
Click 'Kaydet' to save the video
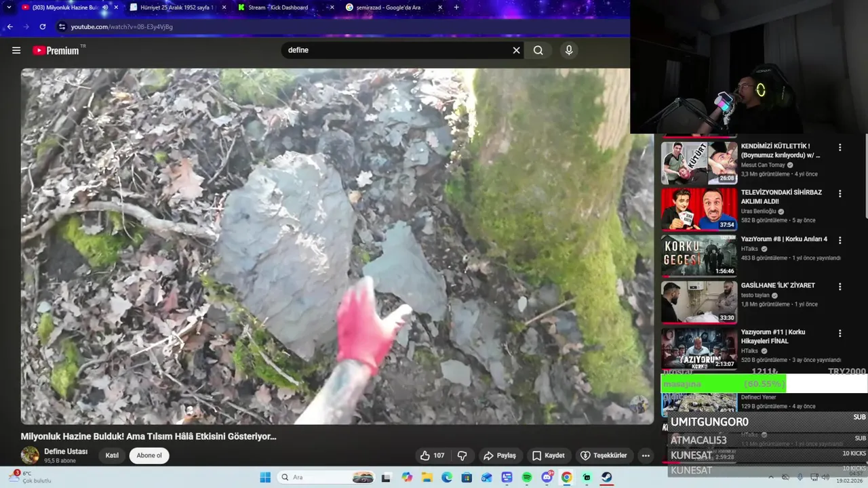coord(549,455)
